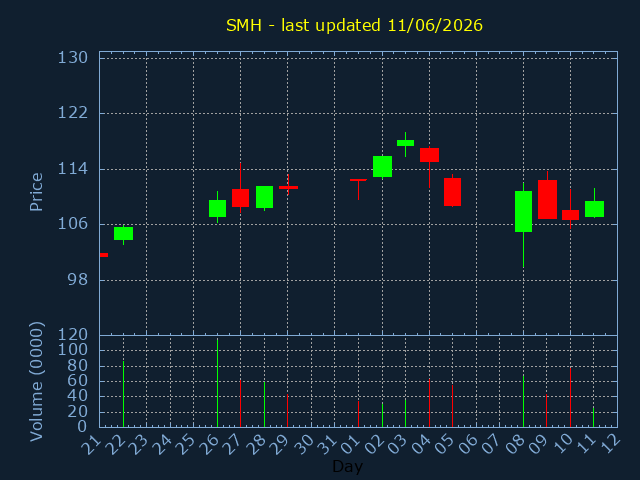The image size is (640, 480).
Task: Click the small red candle on day 21
Action: pyautogui.click(x=104, y=255)
